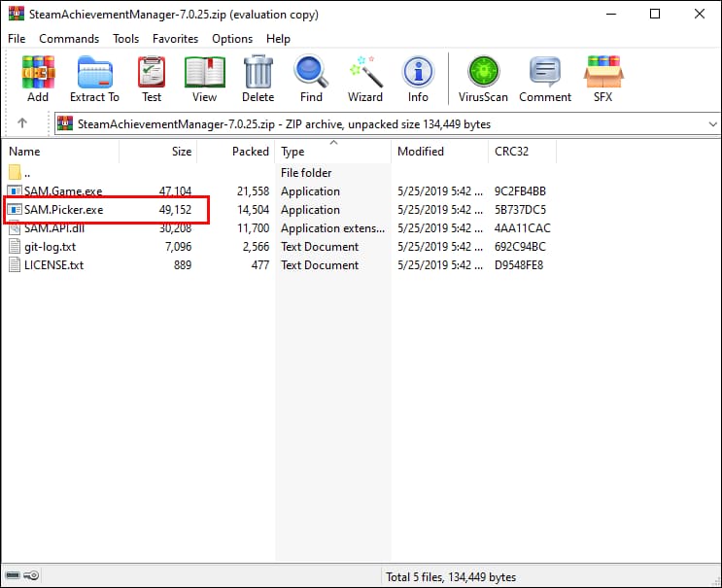Click the 692C94BC CRC32 value
The width and height of the screenshot is (722, 588).
(520, 246)
